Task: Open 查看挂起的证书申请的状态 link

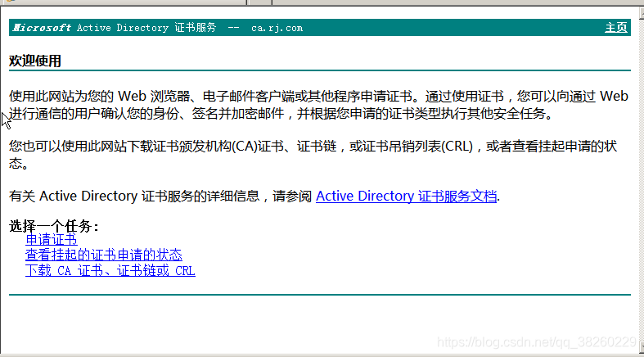Action: (x=103, y=255)
